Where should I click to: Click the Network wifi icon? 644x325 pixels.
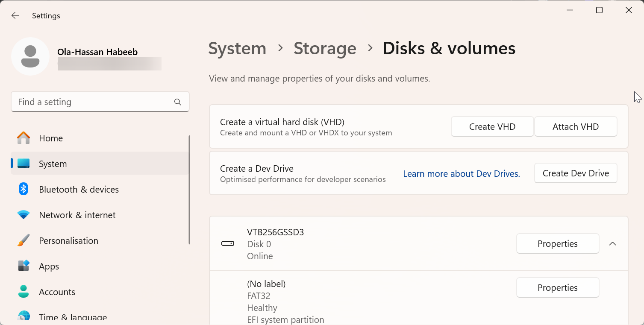click(24, 215)
